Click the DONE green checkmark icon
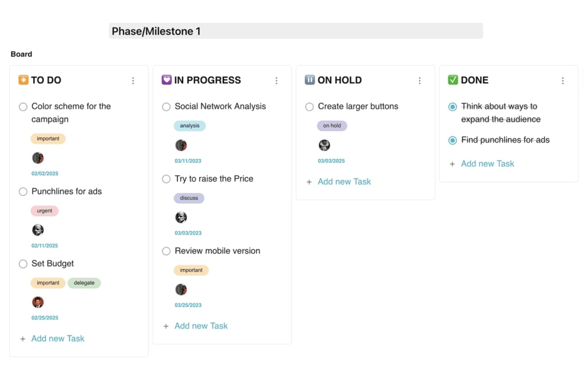 coord(453,80)
